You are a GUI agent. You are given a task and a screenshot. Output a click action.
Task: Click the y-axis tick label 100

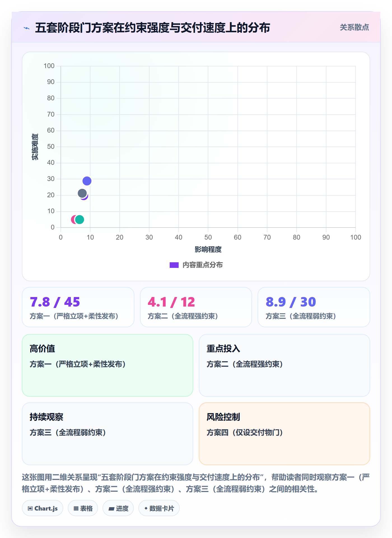(x=49, y=66)
